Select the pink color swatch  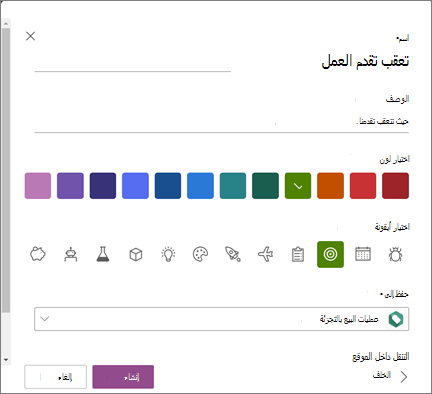(x=38, y=186)
